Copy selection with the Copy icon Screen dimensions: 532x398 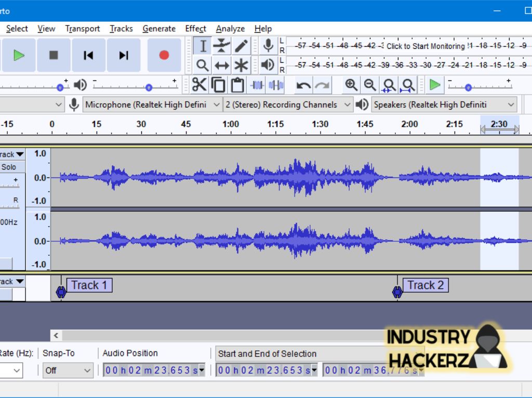[218, 85]
